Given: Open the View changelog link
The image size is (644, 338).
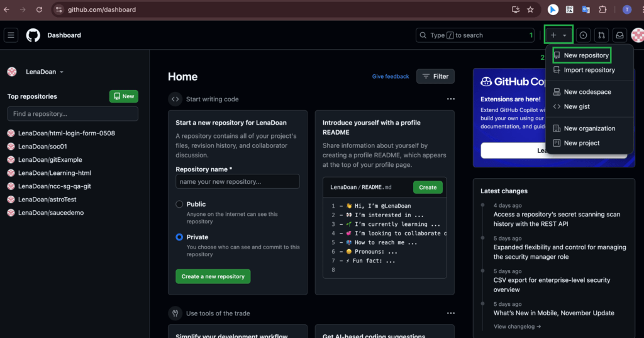Looking at the screenshot, I should pos(517,327).
